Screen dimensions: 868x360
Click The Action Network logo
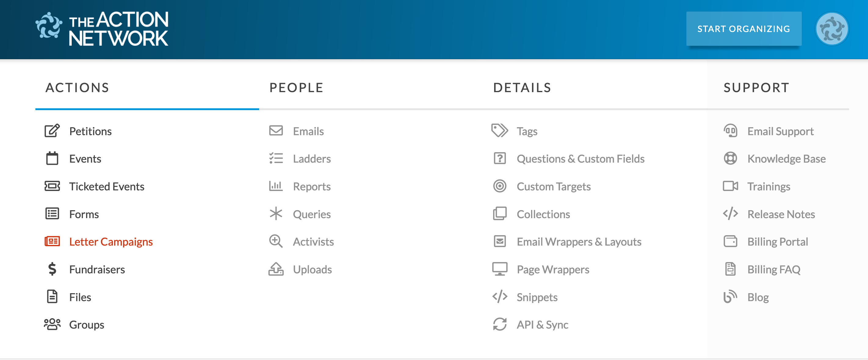point(102,29)
